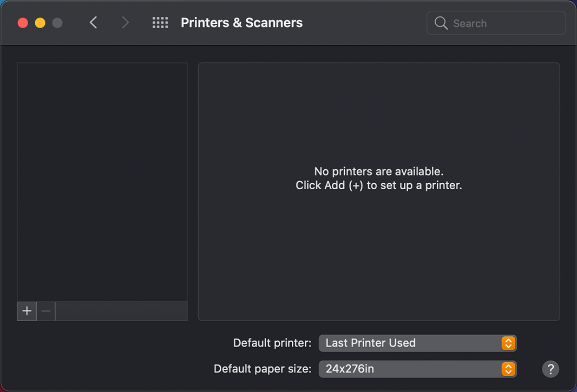Click the "No printers are available" message

[378, 171]
